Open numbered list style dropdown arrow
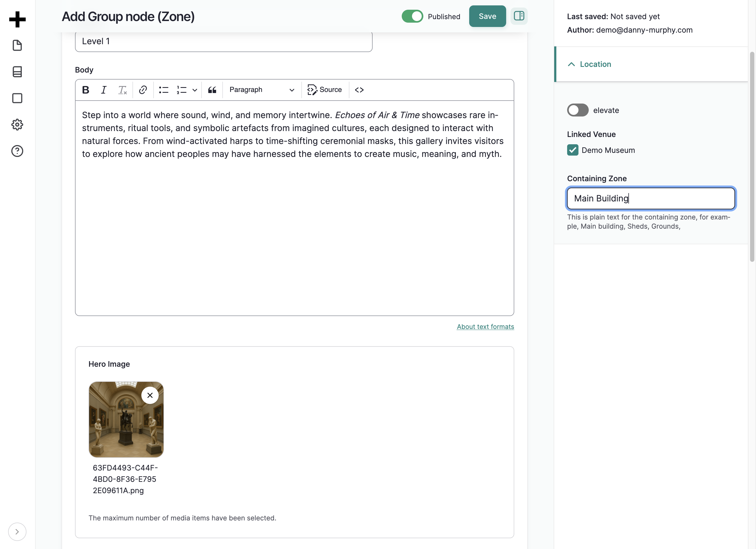Image resolution: width=756 pixels, height=549 pixels. point(195,90)
